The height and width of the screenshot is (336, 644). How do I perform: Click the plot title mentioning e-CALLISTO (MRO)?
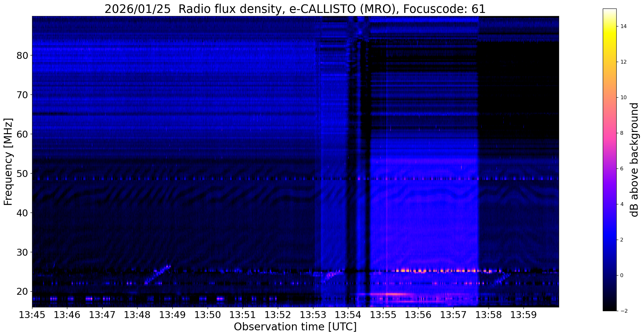coord(295,9)
